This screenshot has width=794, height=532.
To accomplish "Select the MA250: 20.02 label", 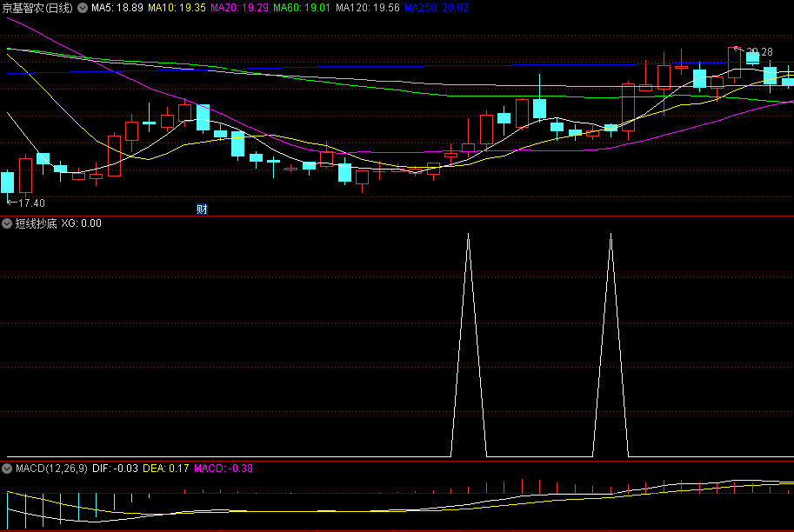I will [437, 8].
